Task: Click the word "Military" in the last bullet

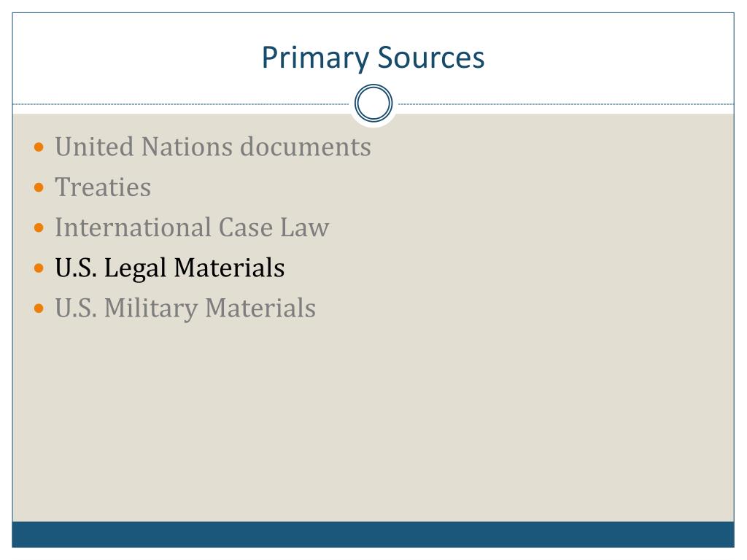Action: tap(150, 308)
